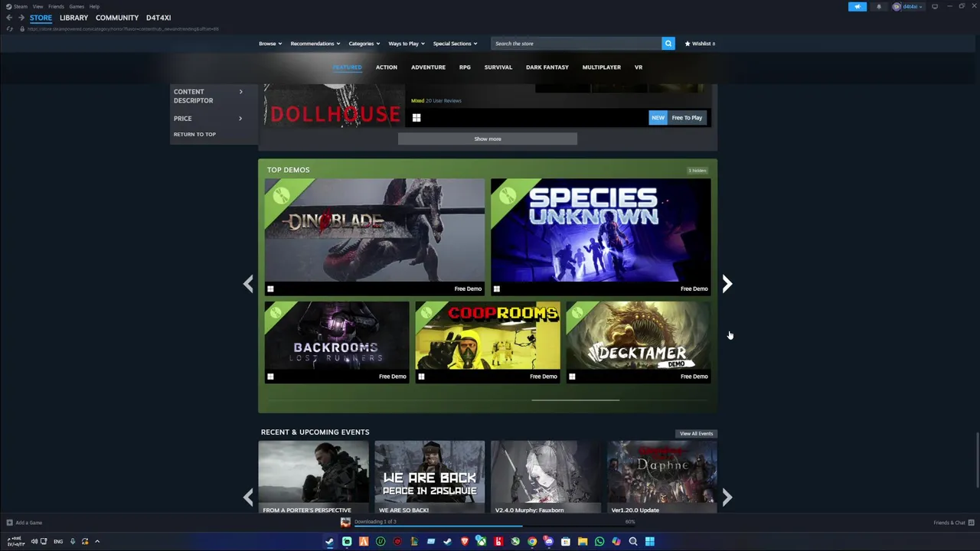Viewport: 980px width, 551px height.
Task: Open Google Chrome from the taskbar
Action: coord(532,542)
